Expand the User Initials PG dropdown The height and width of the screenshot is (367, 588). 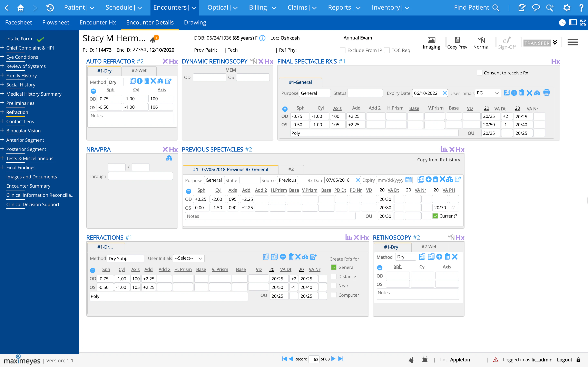[488, 93]
